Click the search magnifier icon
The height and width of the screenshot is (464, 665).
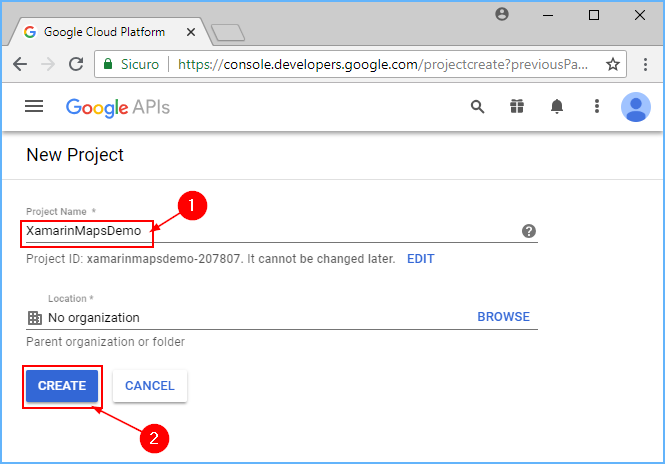click(x=478, y=106)
